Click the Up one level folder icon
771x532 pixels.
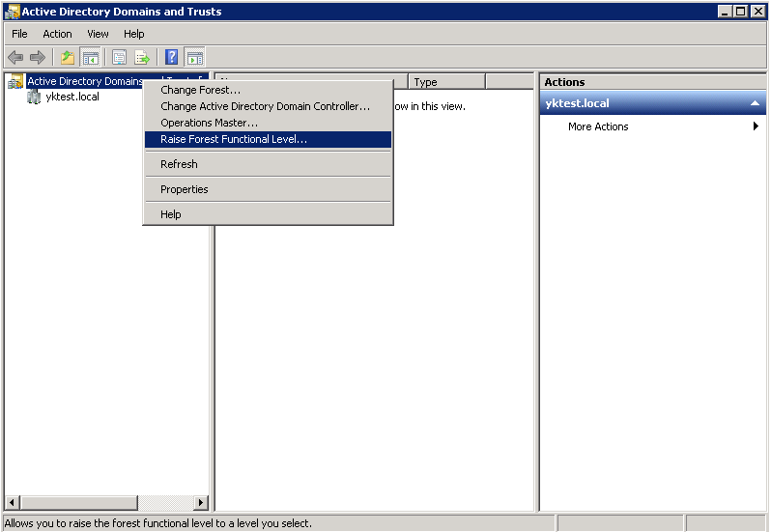[x=67, y=58]
